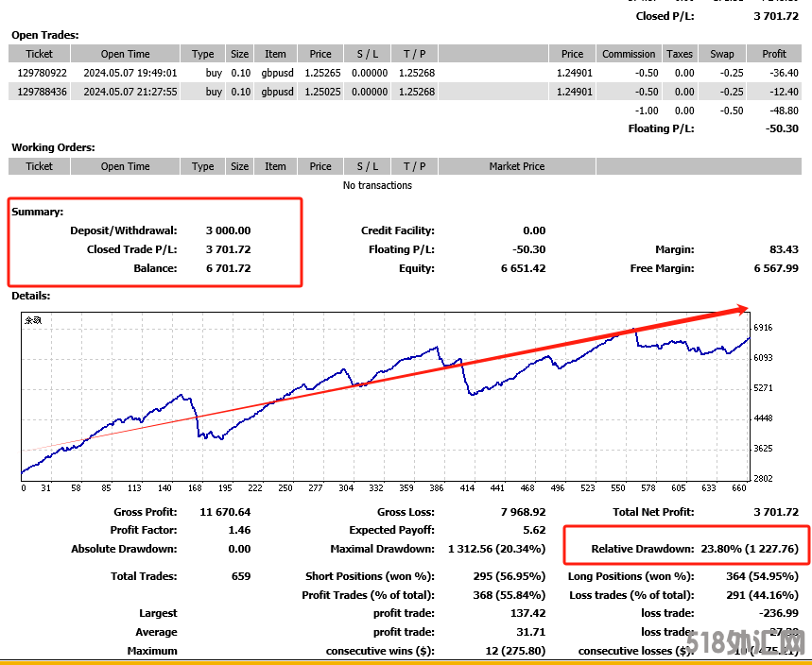Click the Balance value 6 701.72
812x665 pixels.
click(228, 268)
